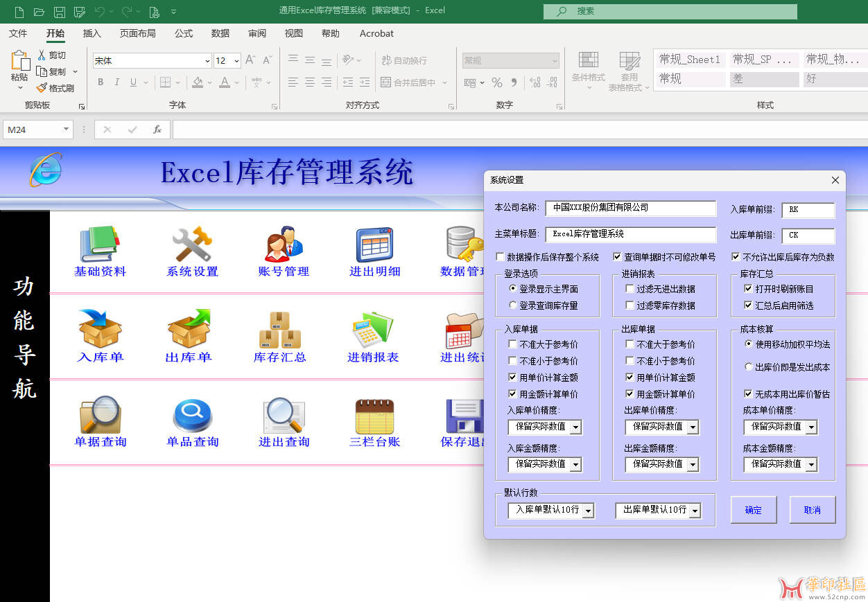Toggle Italic formatting button
868x602 pixels.
117,82
